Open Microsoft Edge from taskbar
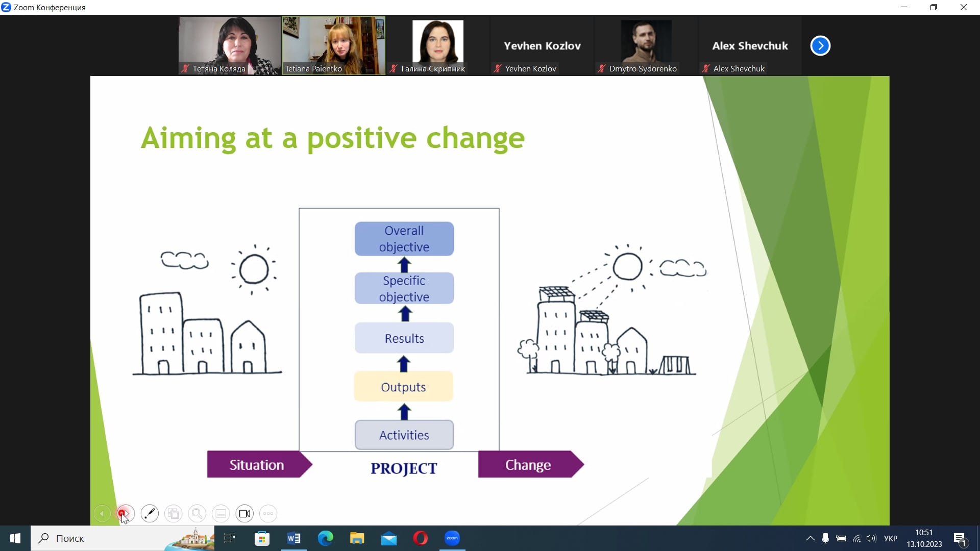Image resolution: width=980 pixels, height=551 pixels. (x=326, y=538)
